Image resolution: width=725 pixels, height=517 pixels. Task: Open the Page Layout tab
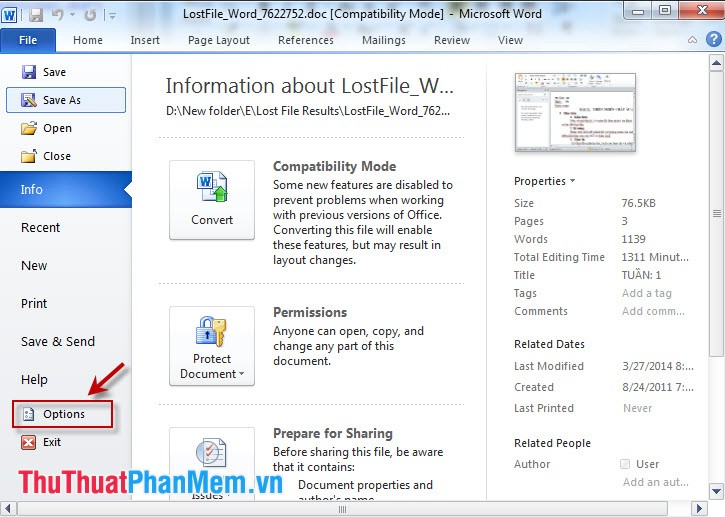(x=219, y=40)
